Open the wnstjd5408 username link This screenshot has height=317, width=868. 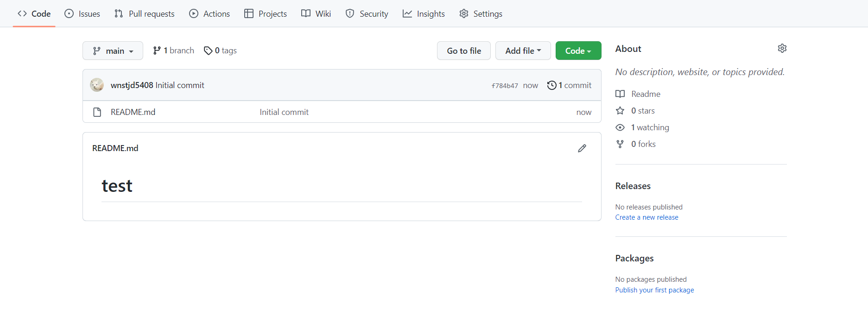[x=132, y=85]
